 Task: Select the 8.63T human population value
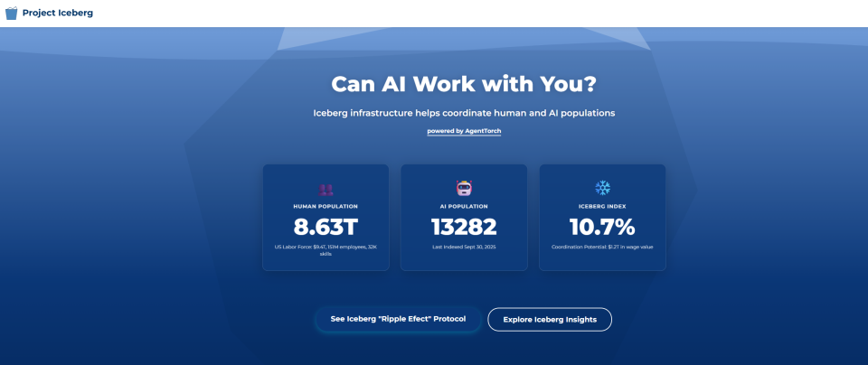coord(325,227)
